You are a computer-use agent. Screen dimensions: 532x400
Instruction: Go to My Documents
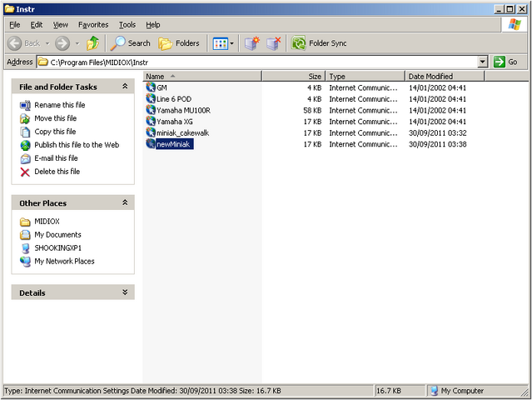point(58,235)
